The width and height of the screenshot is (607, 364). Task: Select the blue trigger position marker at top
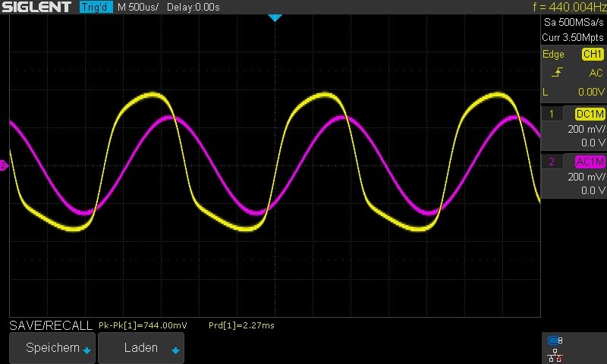click(x=275, y=17)
